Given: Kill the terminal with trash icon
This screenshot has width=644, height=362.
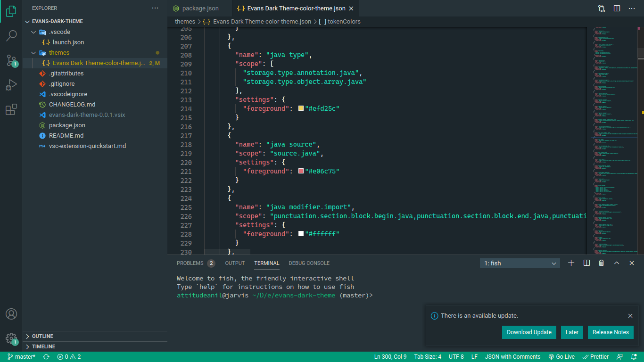Looking at the screenshot, I should 602,263.
